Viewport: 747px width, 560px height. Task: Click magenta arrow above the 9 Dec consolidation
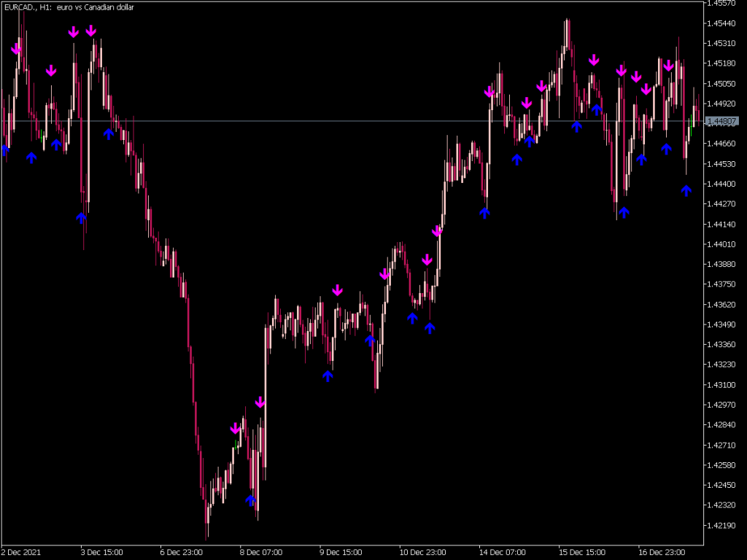[337, 290]
